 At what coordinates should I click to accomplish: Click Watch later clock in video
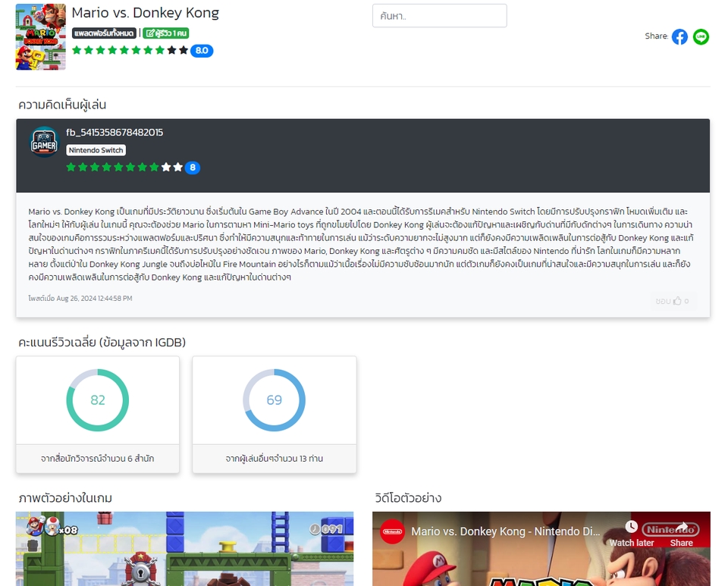(632, 534)
